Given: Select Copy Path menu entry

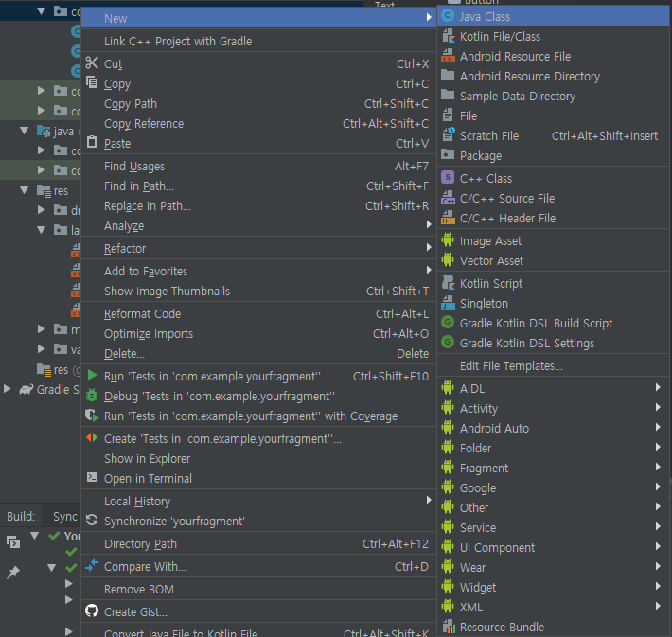Looking at the screenshot, I should (x=258, y=104).
